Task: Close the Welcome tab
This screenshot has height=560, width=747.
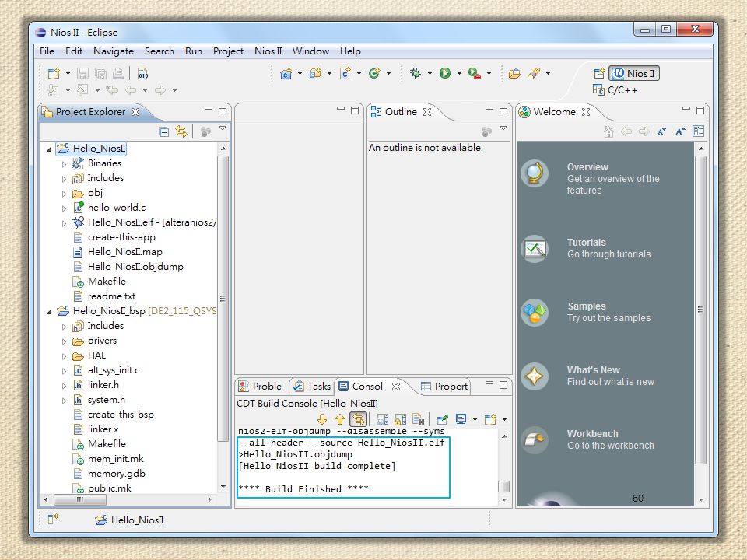Action: (586, 112)
